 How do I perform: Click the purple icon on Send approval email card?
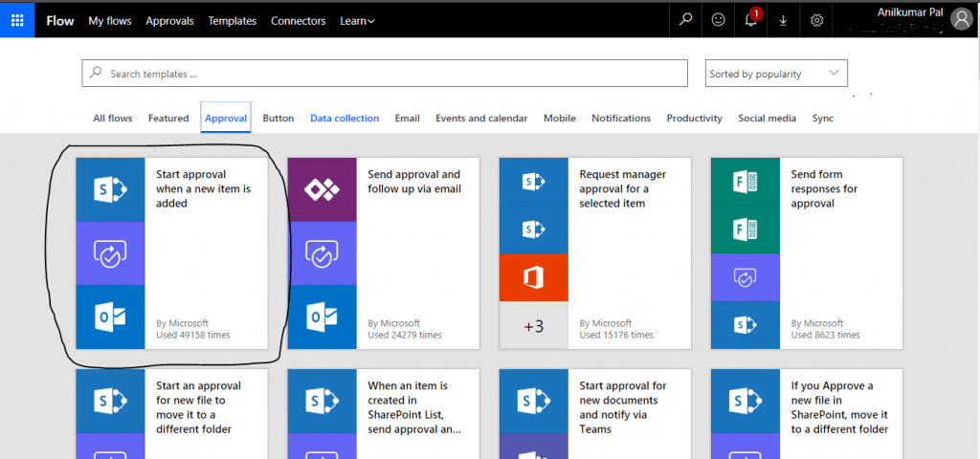(321, 189)
